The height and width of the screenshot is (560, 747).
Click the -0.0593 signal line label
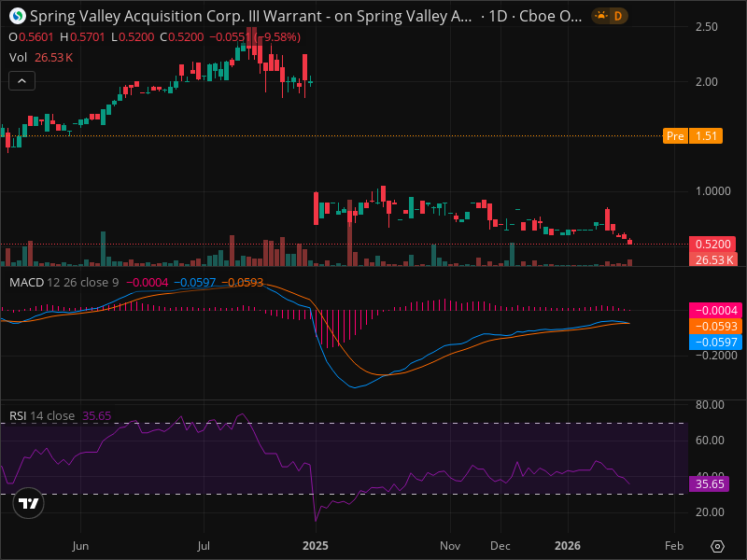point(715,326)
